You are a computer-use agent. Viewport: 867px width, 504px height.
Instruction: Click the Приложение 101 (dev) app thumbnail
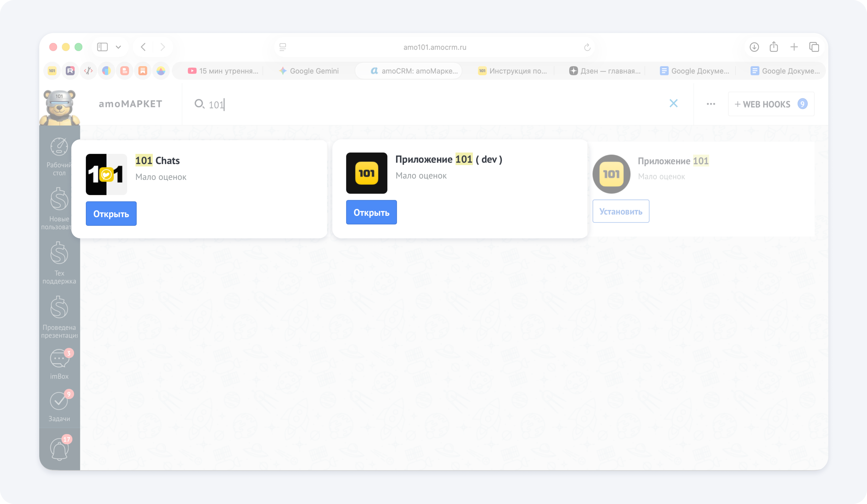(x=366, y=173)
